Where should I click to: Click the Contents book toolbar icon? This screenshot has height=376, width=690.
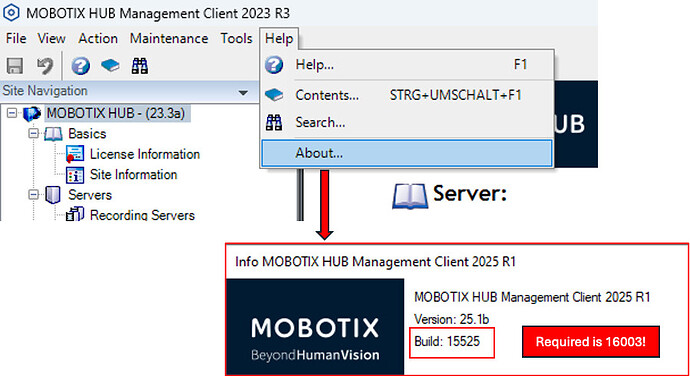click(110, 66)
